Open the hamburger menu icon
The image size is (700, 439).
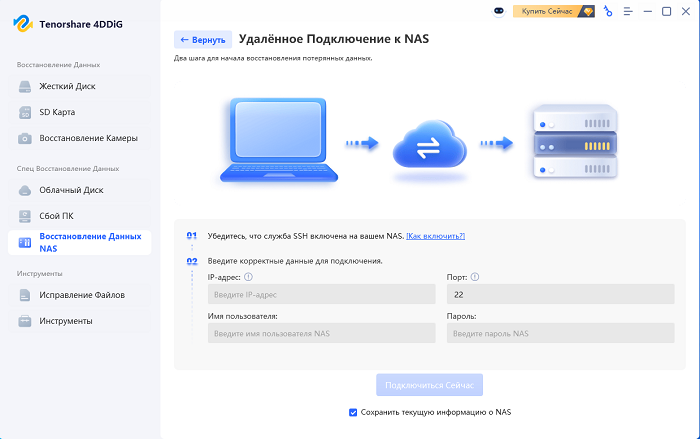point(628,12)
